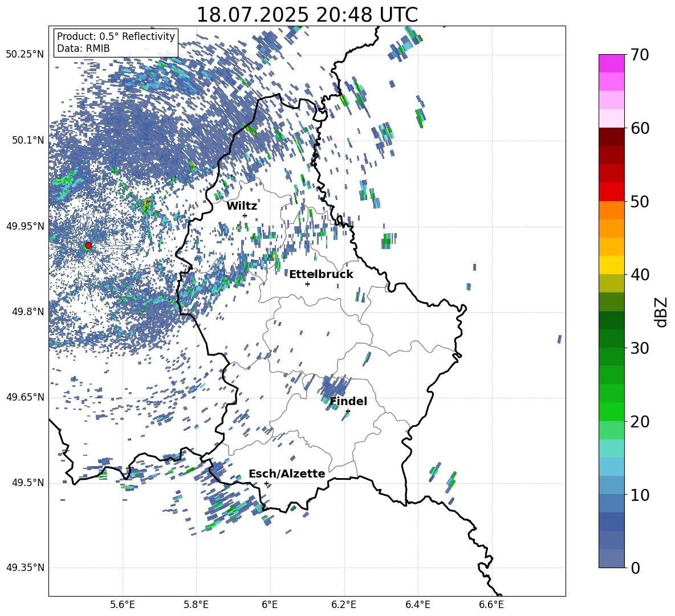The image size is (675, 616).
Task: Click the 5.8°E longitude label
Action: [x=196, y=605]
